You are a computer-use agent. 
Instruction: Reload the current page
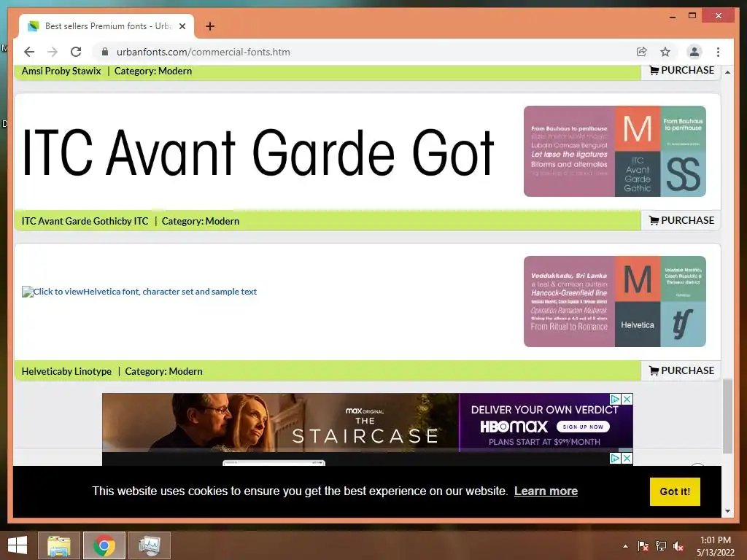(x=76, y=52)
